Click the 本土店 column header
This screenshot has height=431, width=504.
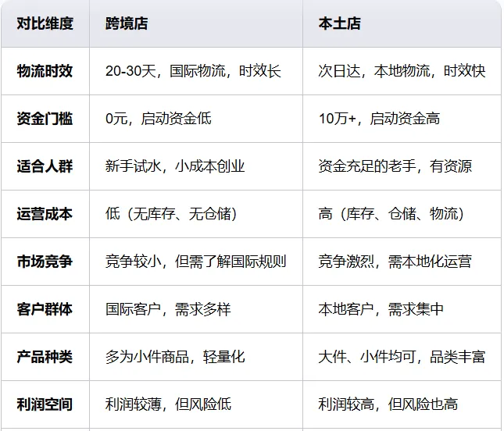tap(402, 23)
